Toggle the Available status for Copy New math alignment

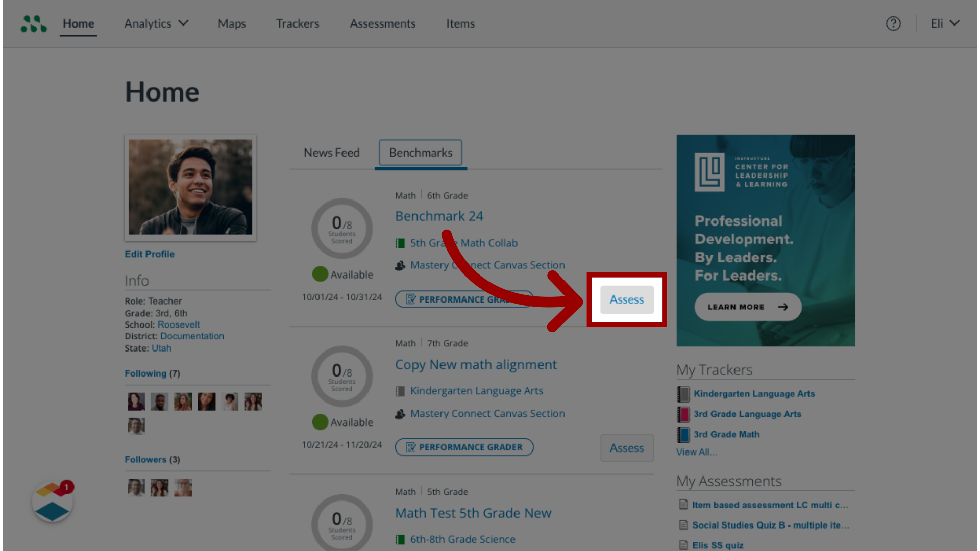pyautogui.click(x=321, y=422)
